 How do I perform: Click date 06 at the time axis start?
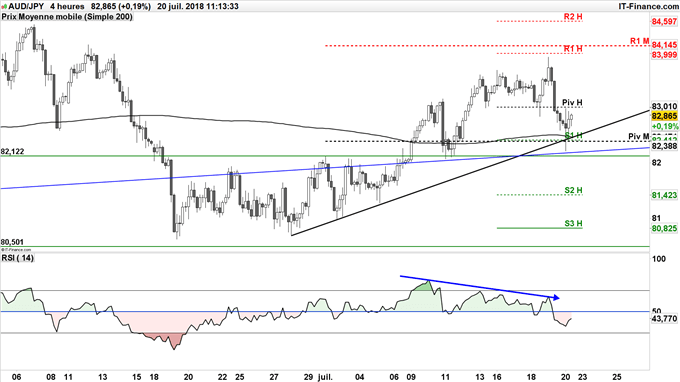(16, 377)
